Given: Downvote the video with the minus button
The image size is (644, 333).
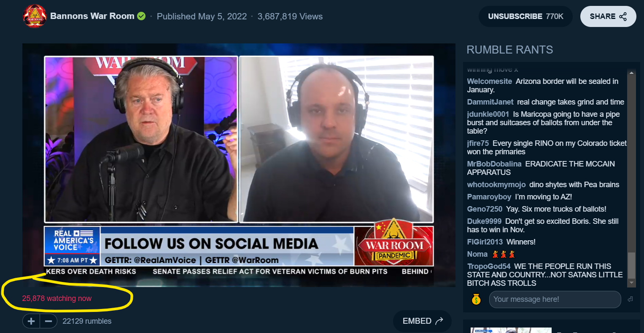Looking at the screenshot, I should pos(49,321).
